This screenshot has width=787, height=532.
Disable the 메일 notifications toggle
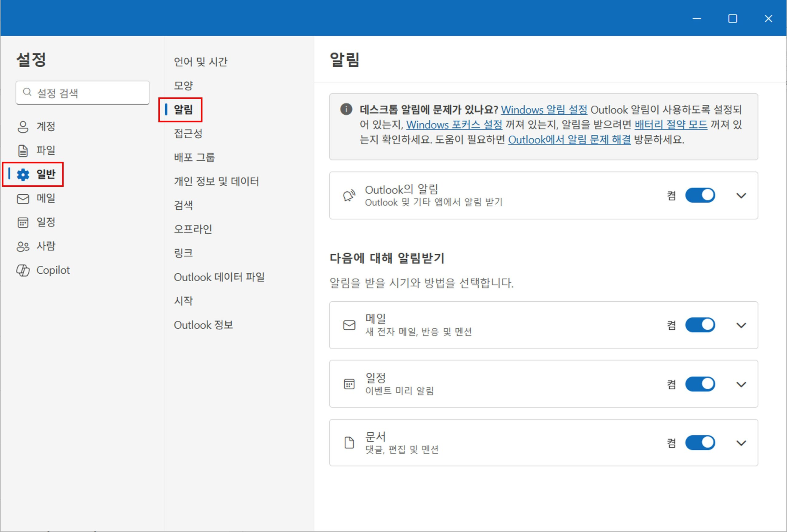point(700,325)
